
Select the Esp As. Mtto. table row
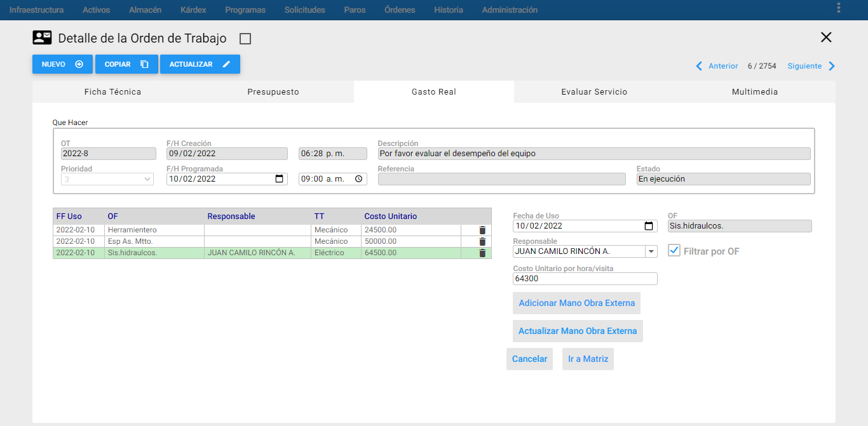tap(272, 241)
